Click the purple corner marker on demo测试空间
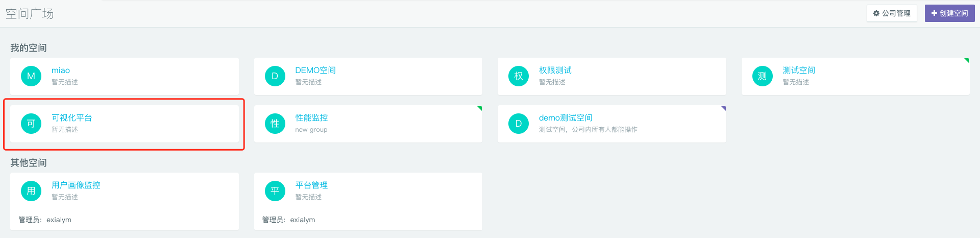Screen dimensions: 980x238 (724, 108)
